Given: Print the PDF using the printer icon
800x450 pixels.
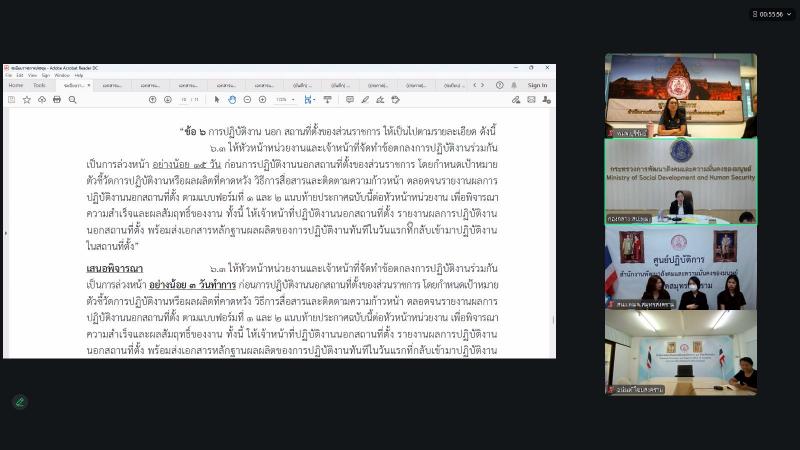Looking at the screenshot, I should click(57, 100).
